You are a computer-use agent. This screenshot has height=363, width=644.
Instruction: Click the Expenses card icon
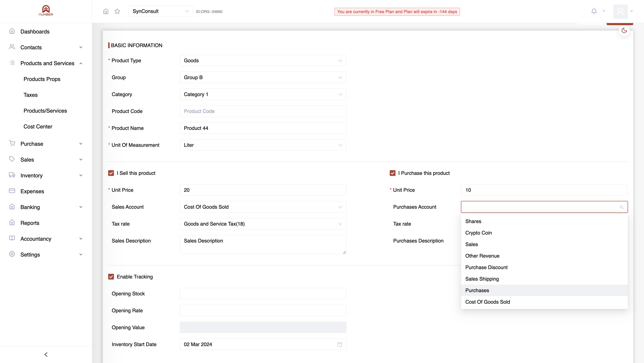(x=12, y=191)
